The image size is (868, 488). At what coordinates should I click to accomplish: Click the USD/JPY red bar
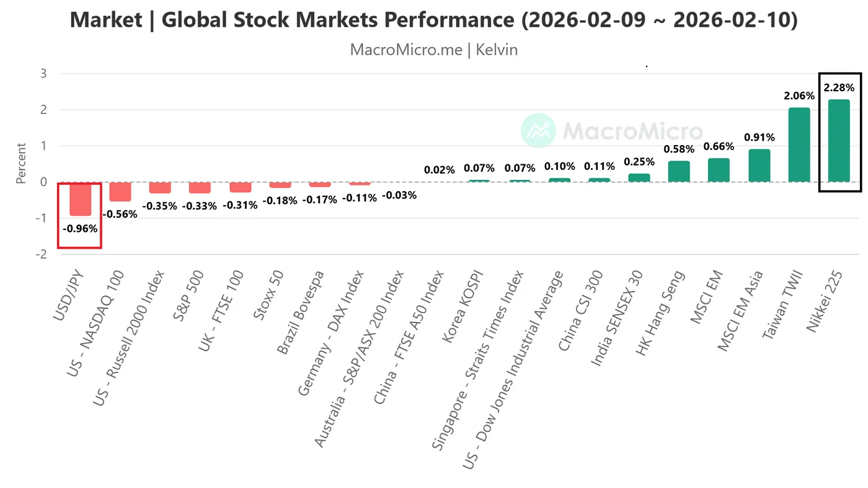click(x=80, y=198)
